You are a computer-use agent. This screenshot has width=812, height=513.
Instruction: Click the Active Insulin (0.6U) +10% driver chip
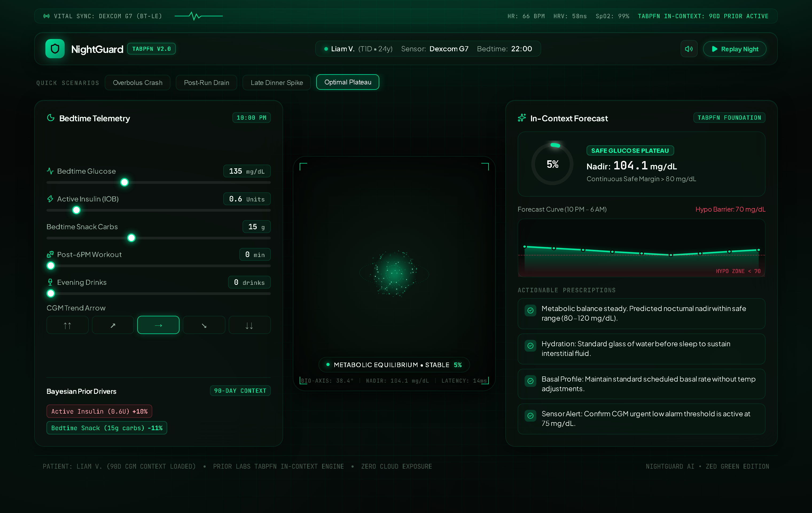click(x=99, y=411)
